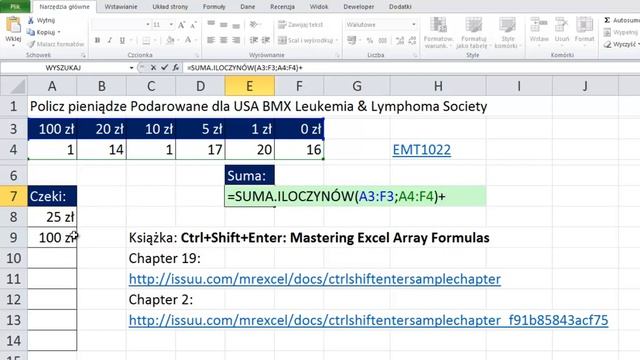Increase font size with the large A icon
The width and height of the screenshot is (640, 360).
coord(181,25)
